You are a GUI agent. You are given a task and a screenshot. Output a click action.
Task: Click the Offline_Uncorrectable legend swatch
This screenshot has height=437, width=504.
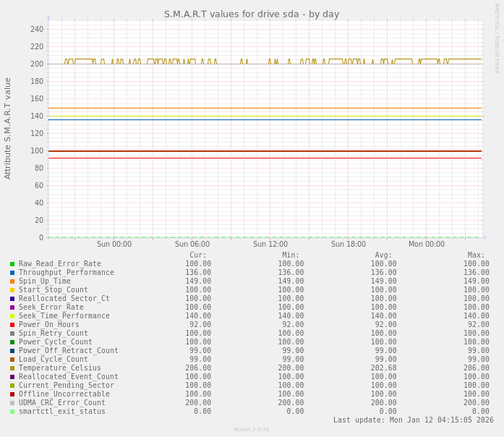(x=12, y=394)
